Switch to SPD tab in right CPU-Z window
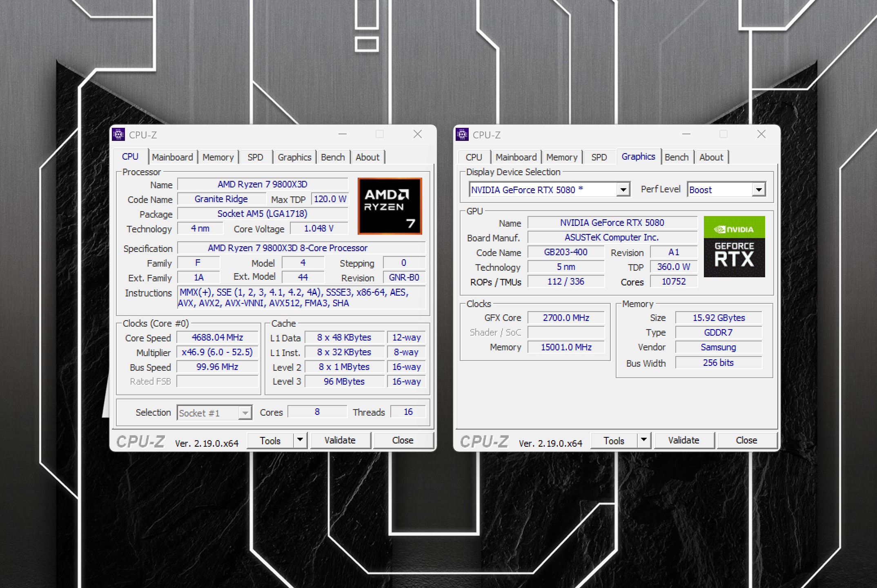This screenshot has height=588, width=877. pos(599,157)
